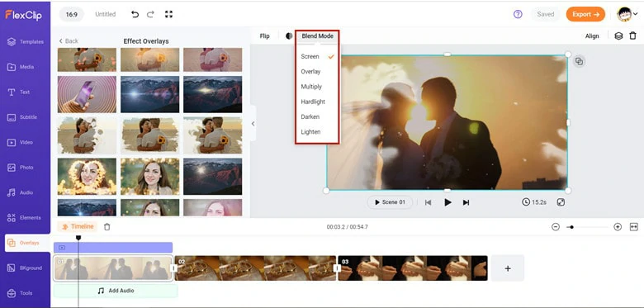The image size is (644, 308).
Task: Open the help question mark
Action: click(x=518, y=14)
